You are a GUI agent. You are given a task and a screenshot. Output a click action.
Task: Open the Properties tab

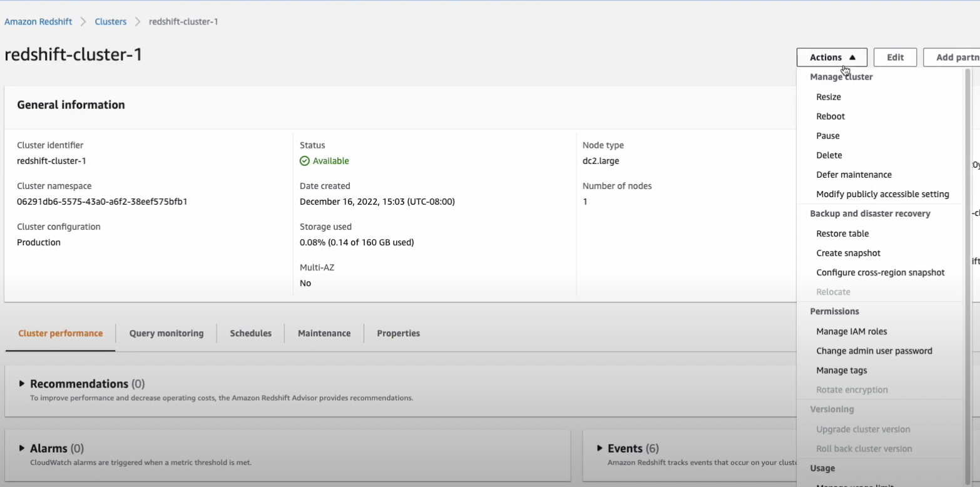398,334
